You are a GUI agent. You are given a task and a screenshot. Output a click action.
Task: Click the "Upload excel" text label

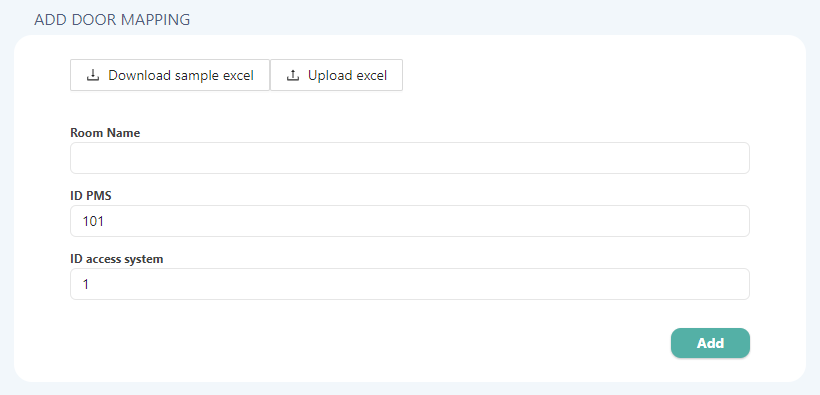(x=347, y=75)
